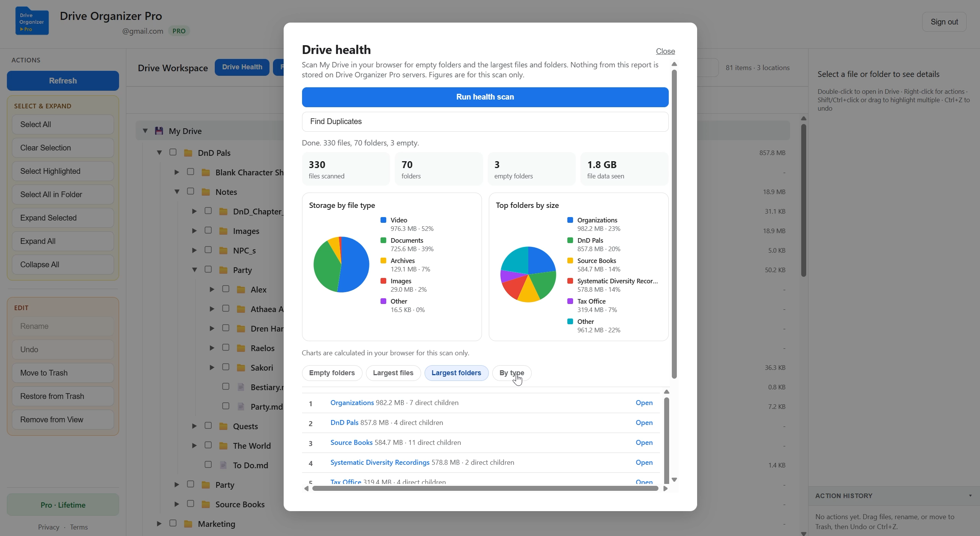Click the Alex folder icon
This screenshot has height=536, width=980.
click(241, 289)
